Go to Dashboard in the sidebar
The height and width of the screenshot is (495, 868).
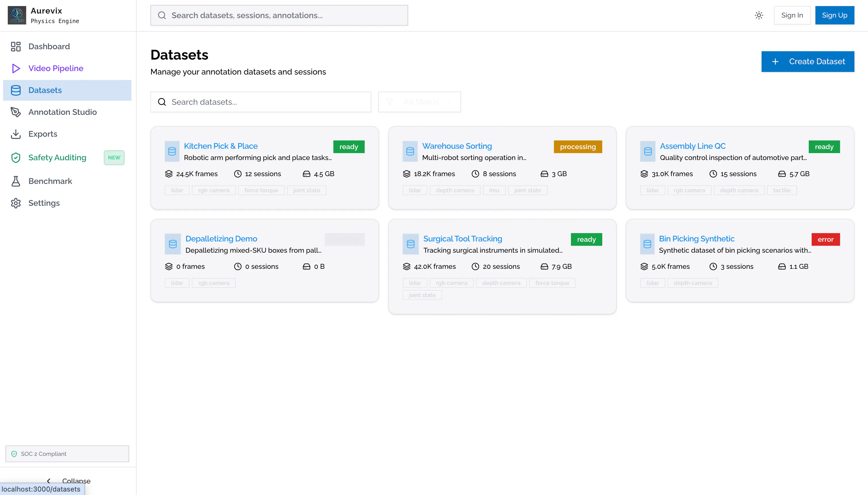tap(67, 47)
